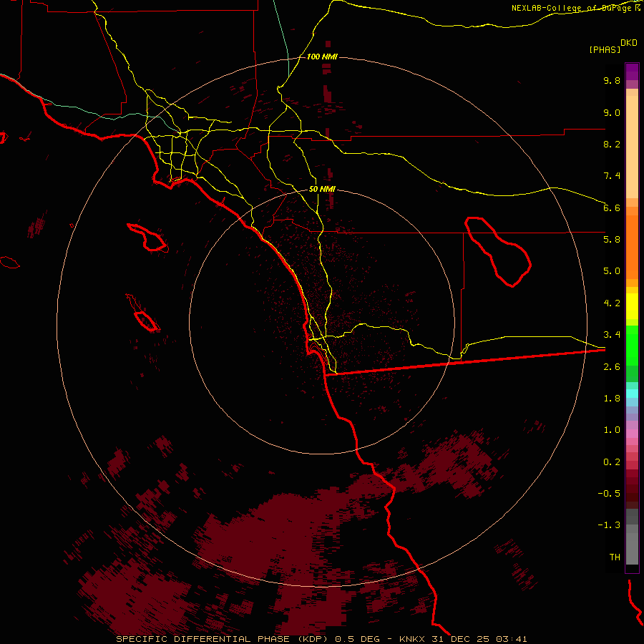This screenshot has height=644, width=644.
Task: Click the TH label on the scale
Action: (x=615, y=557)
